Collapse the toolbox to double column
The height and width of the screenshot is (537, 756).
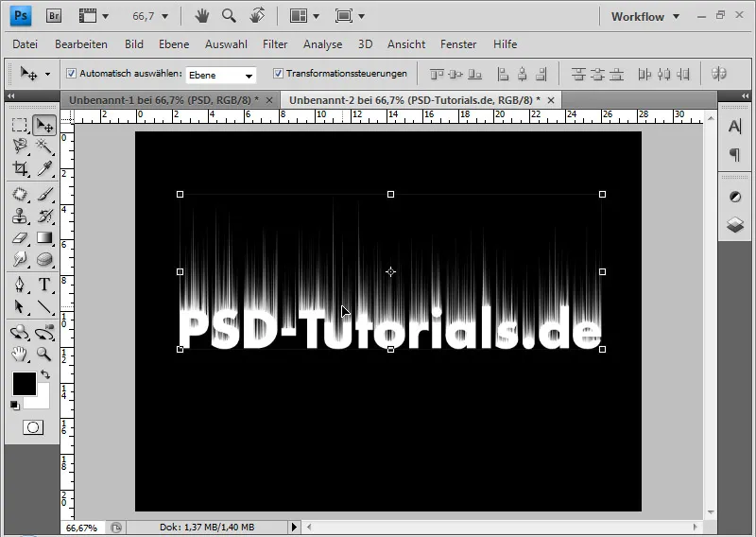click(11, 96)
